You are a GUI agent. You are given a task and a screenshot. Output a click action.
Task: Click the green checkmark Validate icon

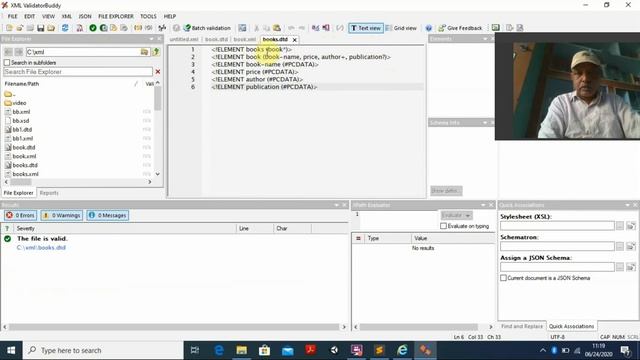point(93,28)
